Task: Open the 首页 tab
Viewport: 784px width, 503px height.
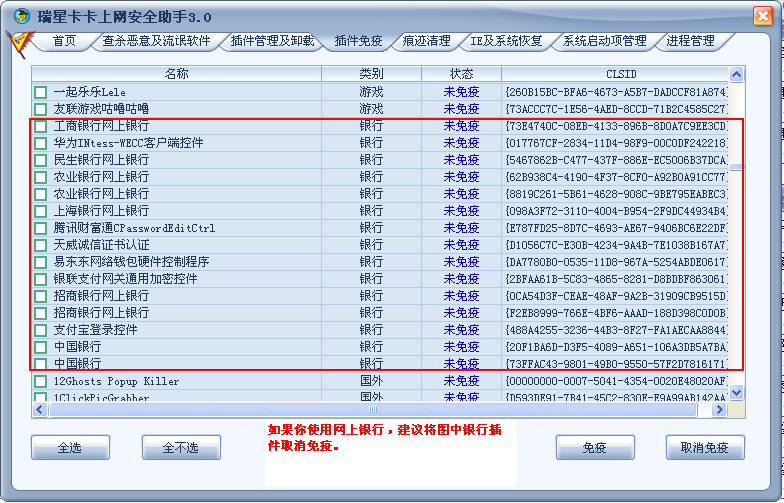Action: [x=64, y=41]
